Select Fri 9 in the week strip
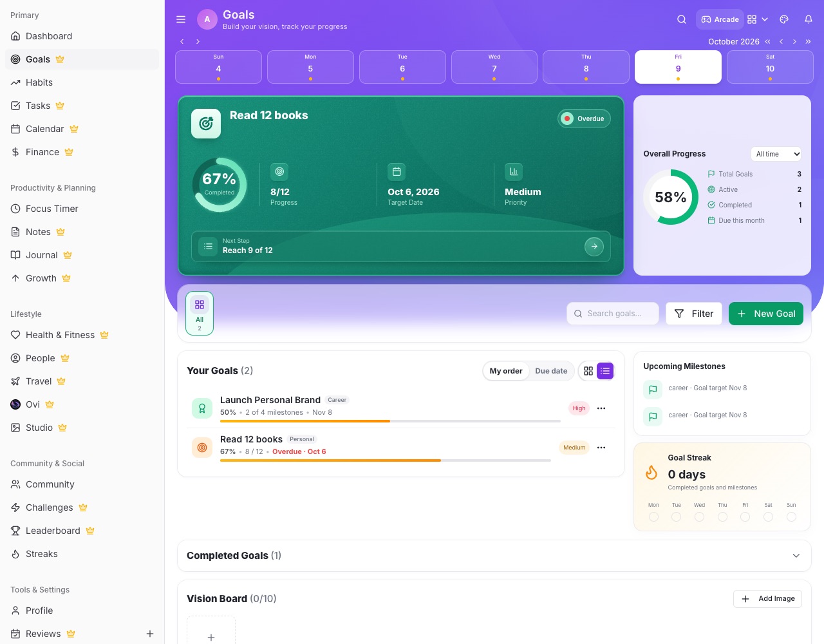The height and width of the screenshot is (644, 824). pos(678,67)
